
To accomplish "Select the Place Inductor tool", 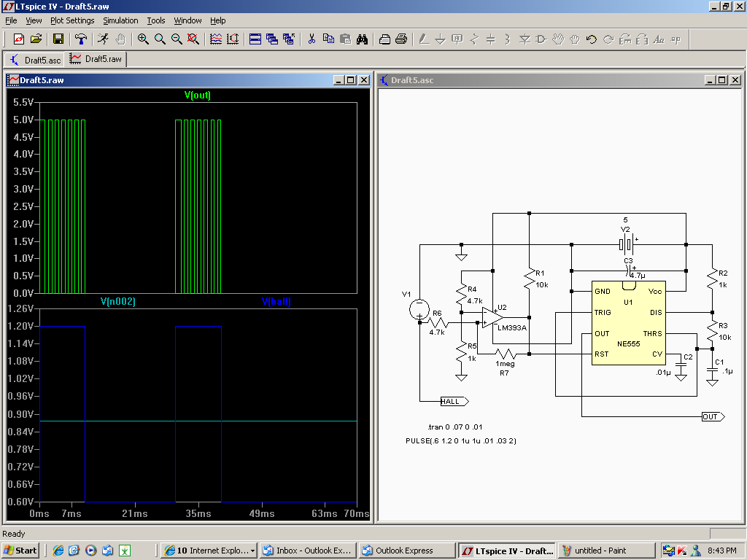I will pyautogui.click(x=508, y=39).
